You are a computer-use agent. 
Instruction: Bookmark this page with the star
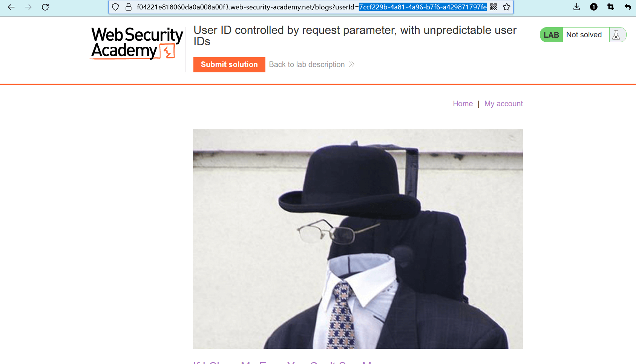[507, 7]
